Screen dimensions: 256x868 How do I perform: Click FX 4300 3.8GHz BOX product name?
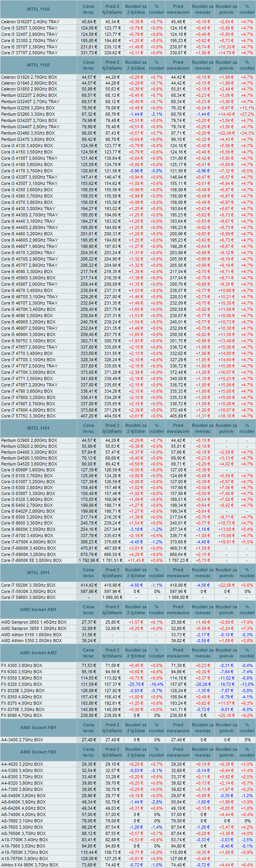coord(22,665)
